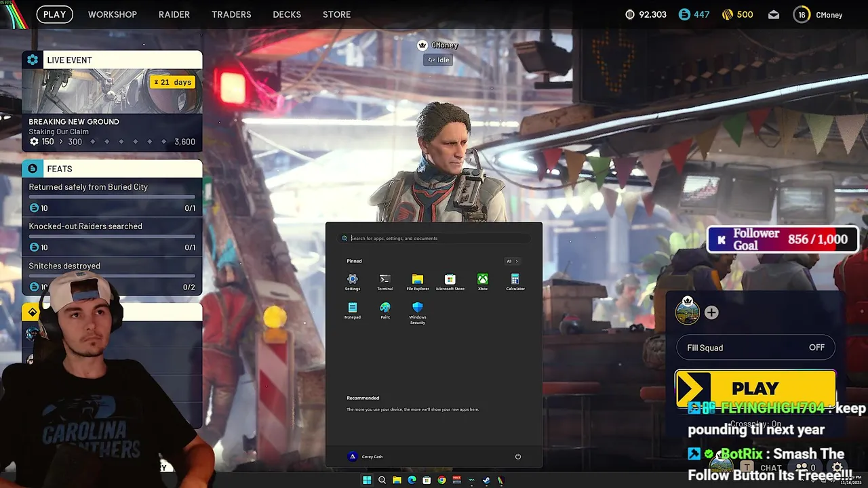Click the large yellow PLAY button

click(755, 388)
